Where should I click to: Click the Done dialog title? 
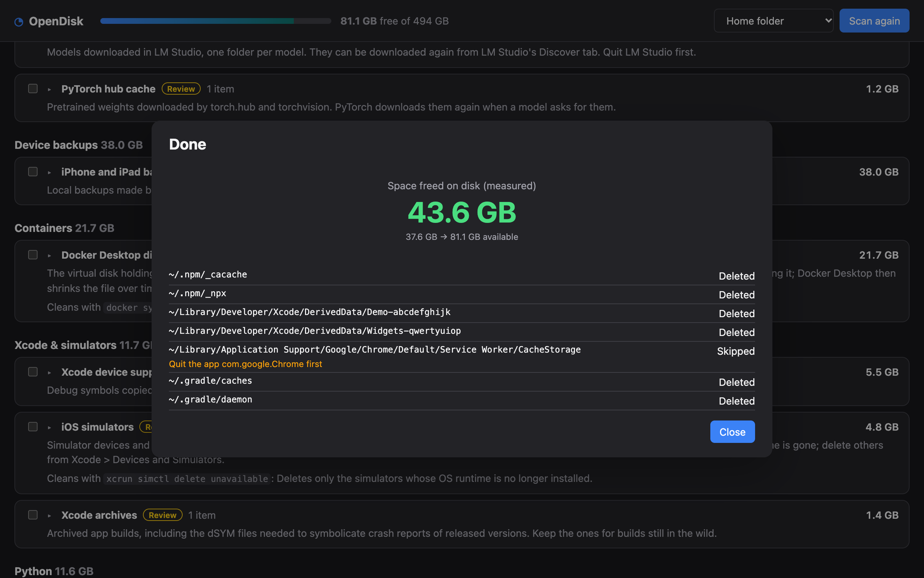187,144
